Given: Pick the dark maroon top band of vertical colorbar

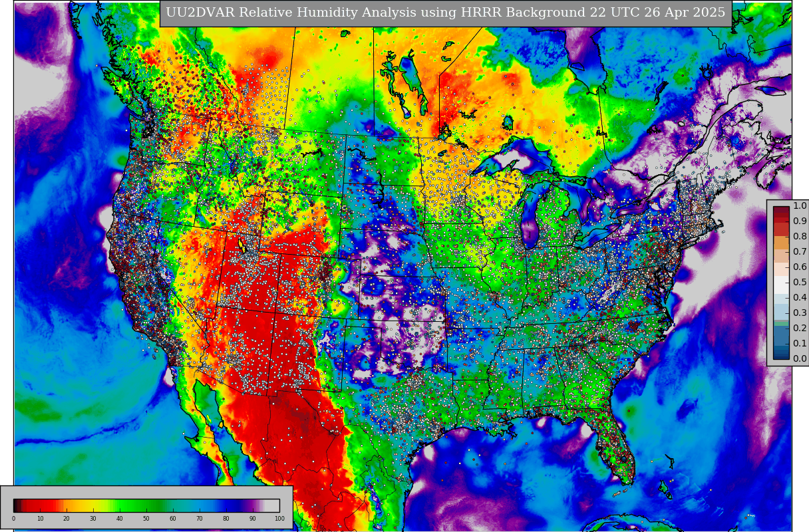Looking at the screenshot, I should [781, 210].
